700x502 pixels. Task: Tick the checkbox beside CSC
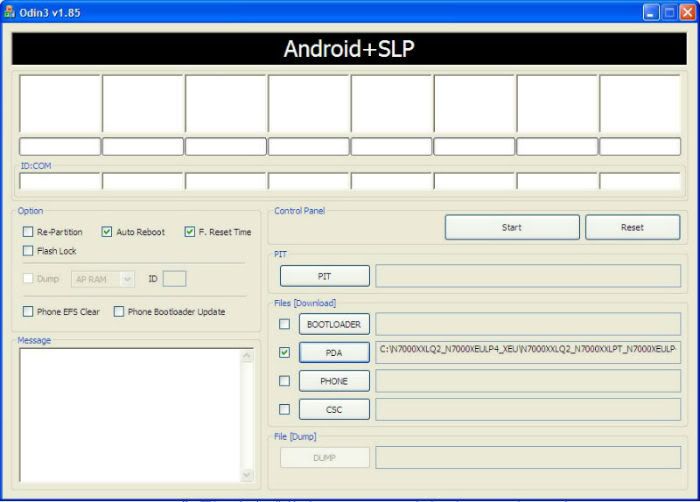(284, 409)
